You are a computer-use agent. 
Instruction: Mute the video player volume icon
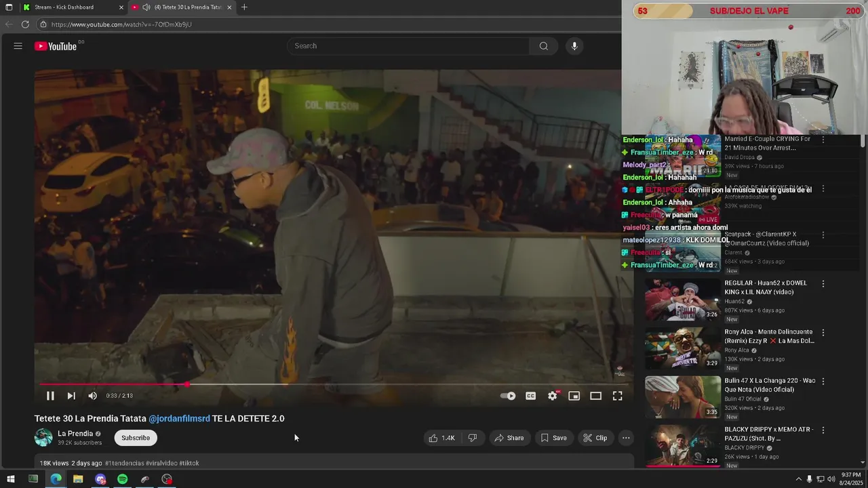(92, 396)
